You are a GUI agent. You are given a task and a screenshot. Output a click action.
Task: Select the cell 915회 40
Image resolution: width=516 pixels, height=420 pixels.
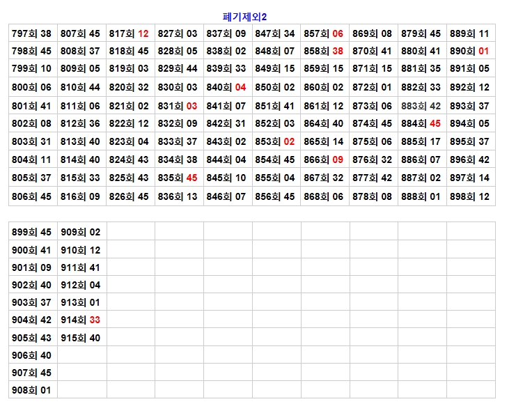(81, 338)
